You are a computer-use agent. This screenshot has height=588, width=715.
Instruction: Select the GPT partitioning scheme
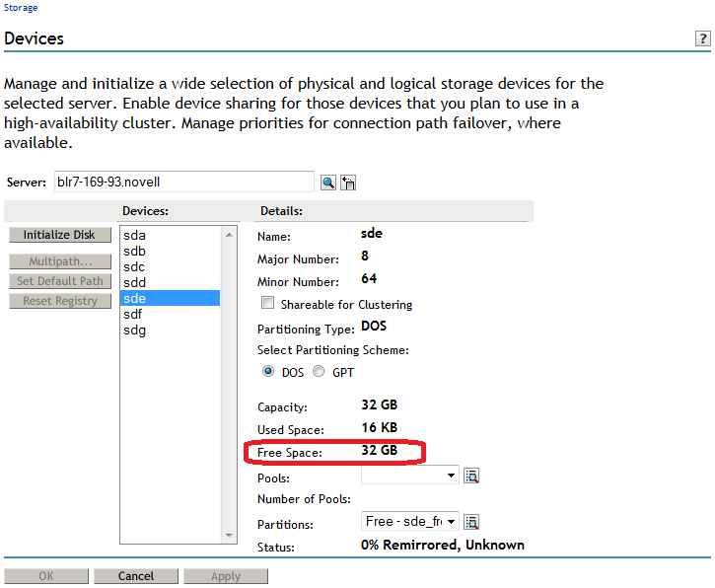[318, 372]
